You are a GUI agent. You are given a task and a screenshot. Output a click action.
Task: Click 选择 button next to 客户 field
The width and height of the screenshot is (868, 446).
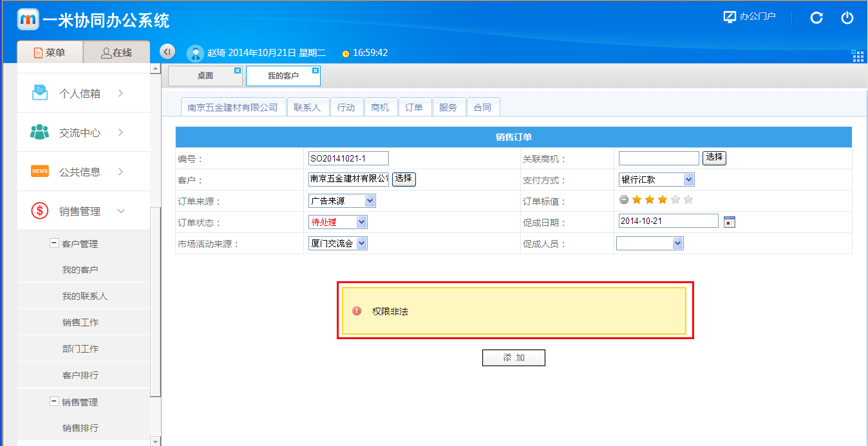pyautogui.click(x=404, y=179)
